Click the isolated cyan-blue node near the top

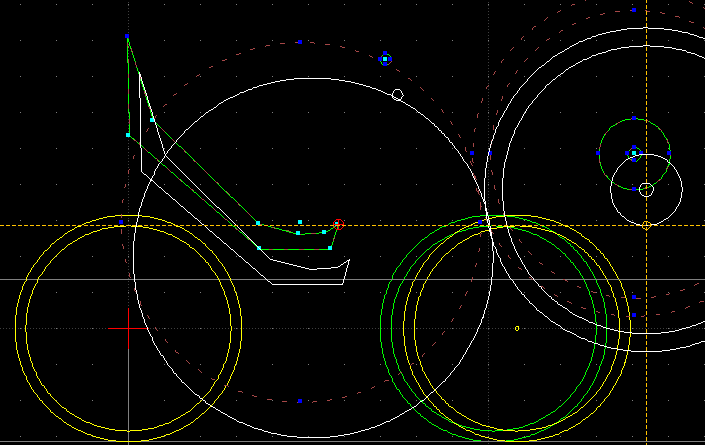[x=385, y=59]
